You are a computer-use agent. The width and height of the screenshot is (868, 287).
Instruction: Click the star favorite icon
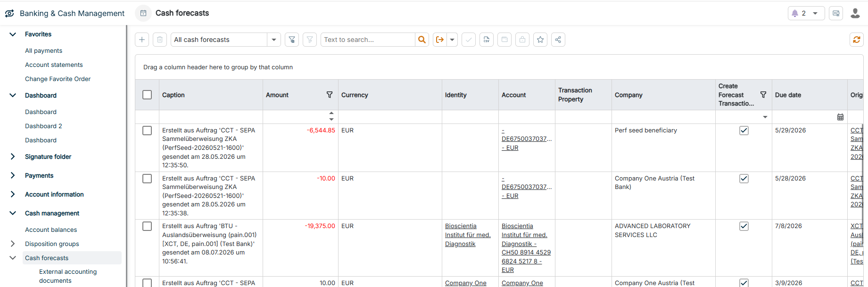[540, 40]
